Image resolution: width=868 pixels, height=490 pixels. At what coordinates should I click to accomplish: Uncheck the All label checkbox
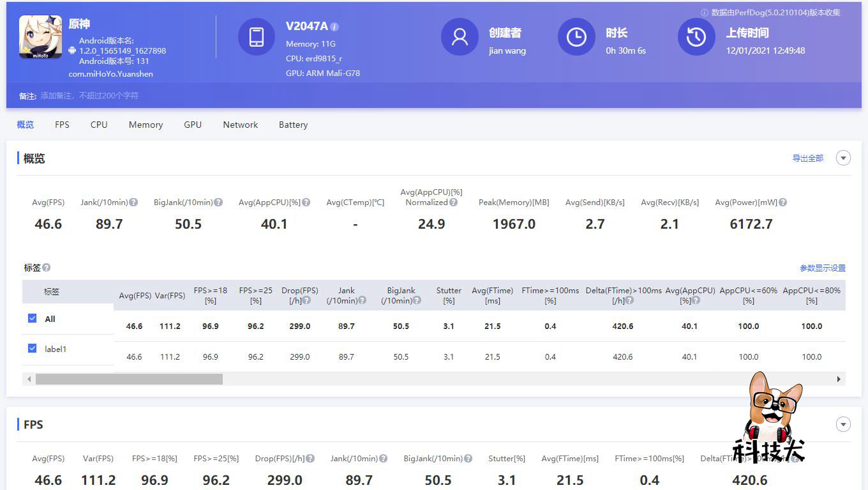point(32,318)
